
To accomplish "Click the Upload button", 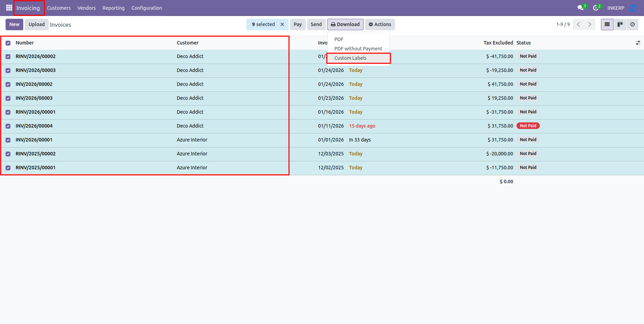I will click(36, 24).
